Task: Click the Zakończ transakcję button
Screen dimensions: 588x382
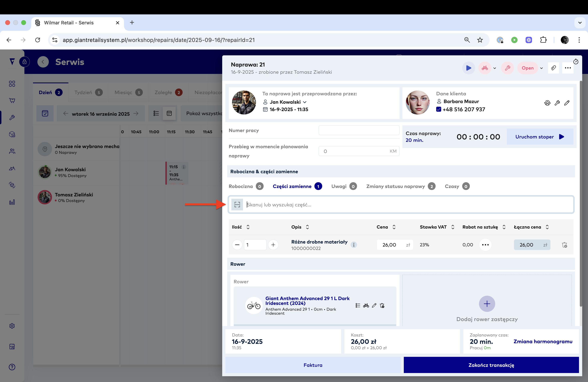Action: [x=491, y=365]
